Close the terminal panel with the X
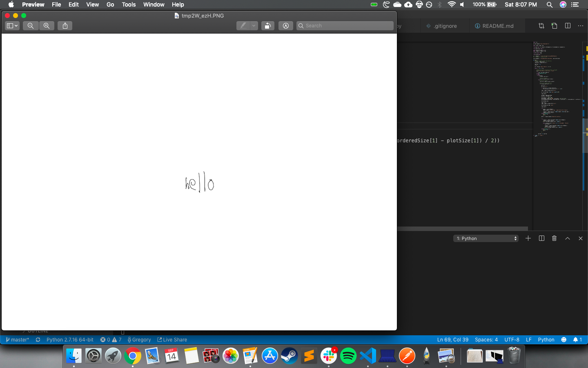588x368 pixels. 581,238
